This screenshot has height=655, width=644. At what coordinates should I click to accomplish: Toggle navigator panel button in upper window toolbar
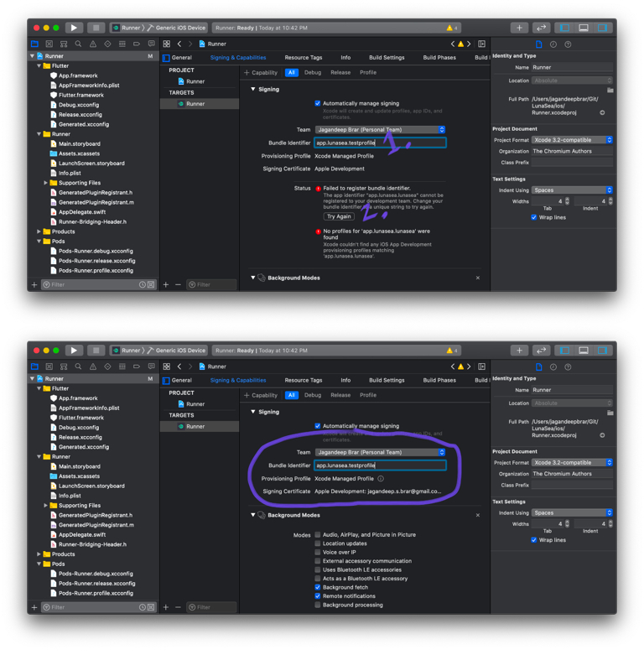coord(564,28)
